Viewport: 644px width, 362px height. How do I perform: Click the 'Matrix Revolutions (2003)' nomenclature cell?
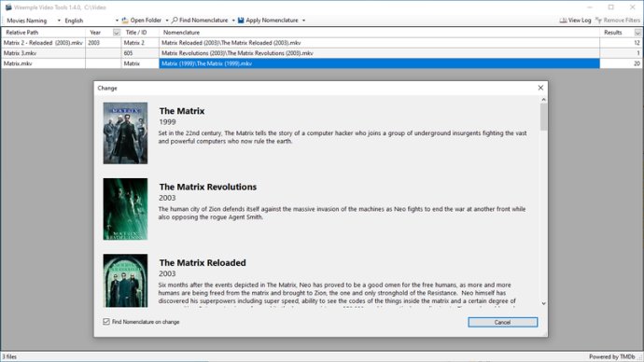[379, 53]
